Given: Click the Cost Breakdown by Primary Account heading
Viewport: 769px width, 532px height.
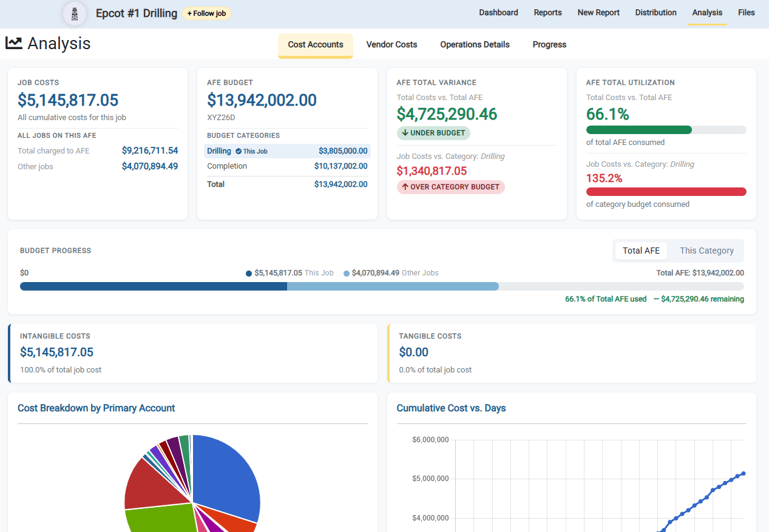Looking at the screenshot, I should (x=96, y=408).
